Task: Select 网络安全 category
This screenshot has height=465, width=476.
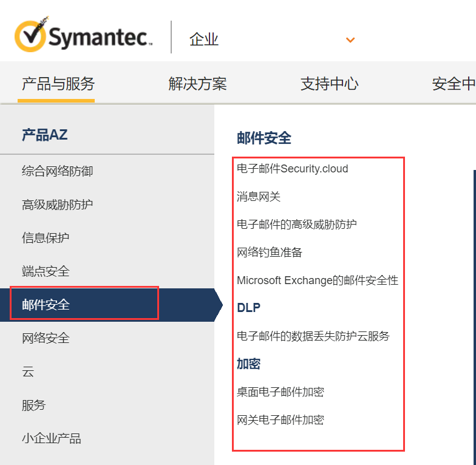Action: [46, 338]
